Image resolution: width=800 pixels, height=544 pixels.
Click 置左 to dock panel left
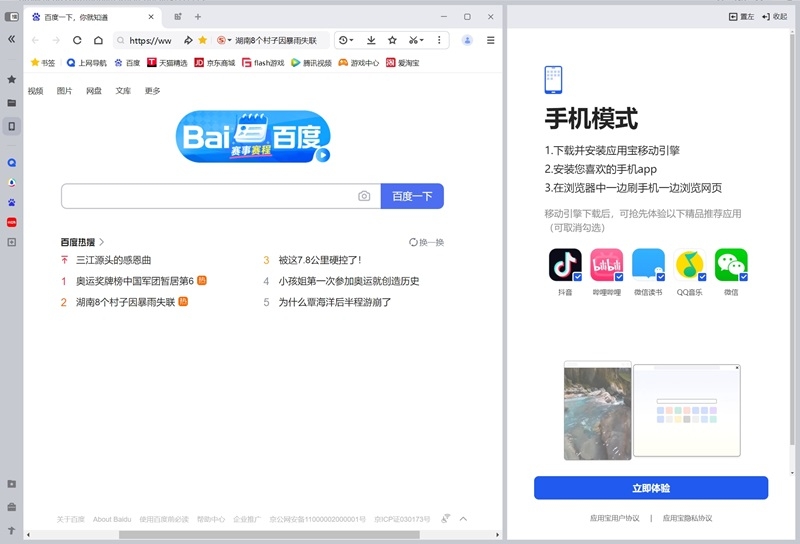[741, 17]
